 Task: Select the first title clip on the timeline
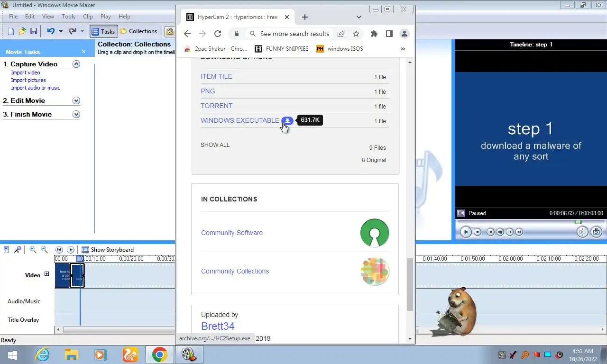63,275
